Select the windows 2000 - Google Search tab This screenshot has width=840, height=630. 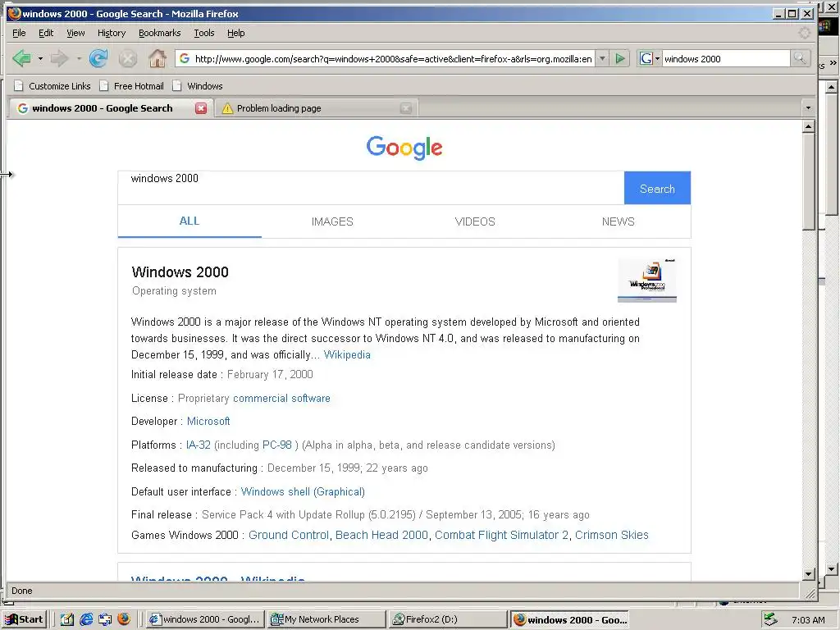pos(111,108)
